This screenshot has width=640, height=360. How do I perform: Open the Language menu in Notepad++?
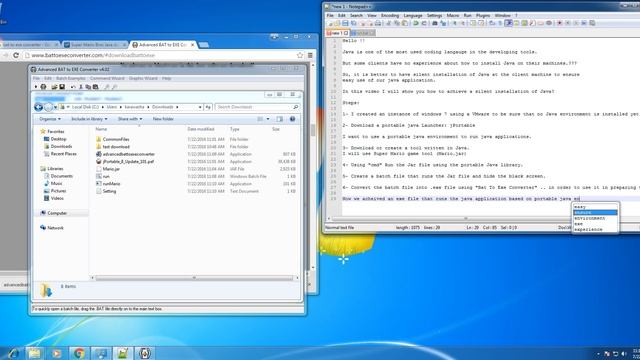413,16
